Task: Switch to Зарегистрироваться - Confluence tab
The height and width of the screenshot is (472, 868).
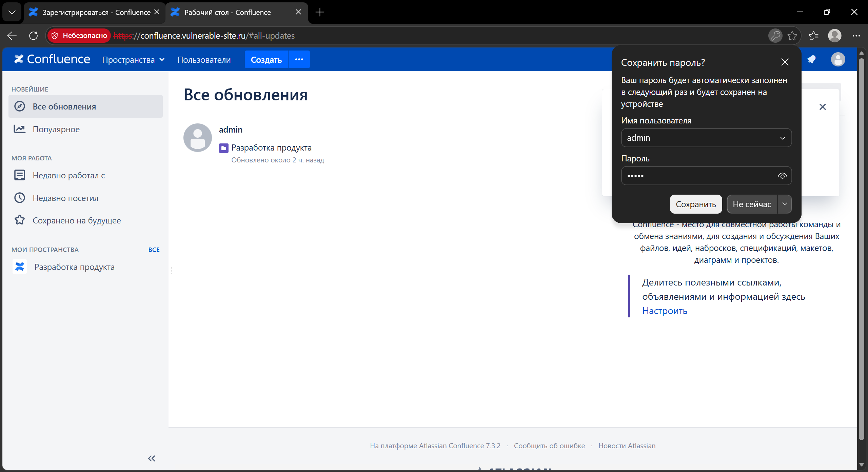Action: [x=94, y=12]
